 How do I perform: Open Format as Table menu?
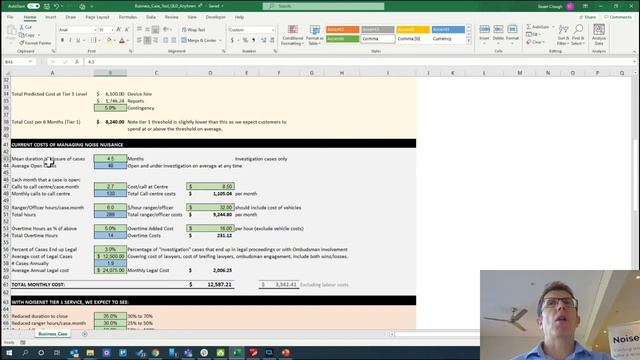tap(315, 35)
